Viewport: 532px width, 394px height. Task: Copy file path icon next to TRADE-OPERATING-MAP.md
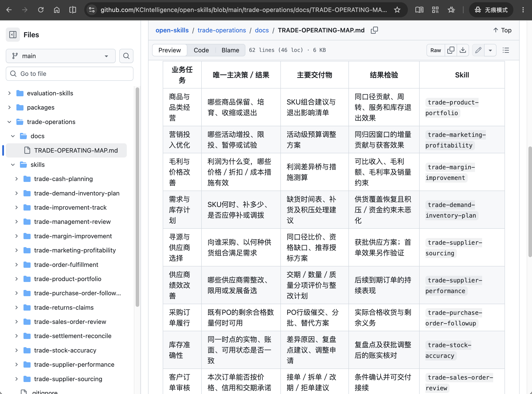(374, 30)
